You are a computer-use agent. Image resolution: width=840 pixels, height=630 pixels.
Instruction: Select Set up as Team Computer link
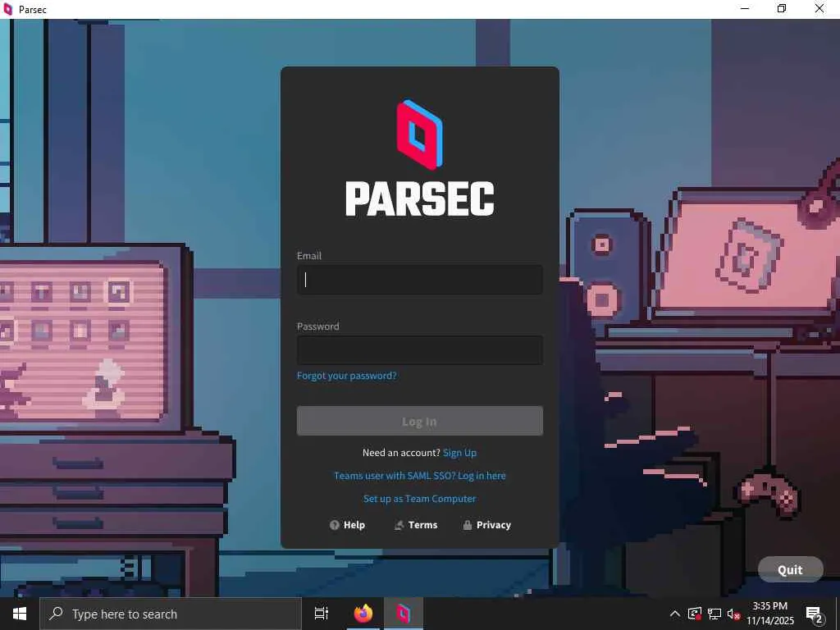click(419, 499)
